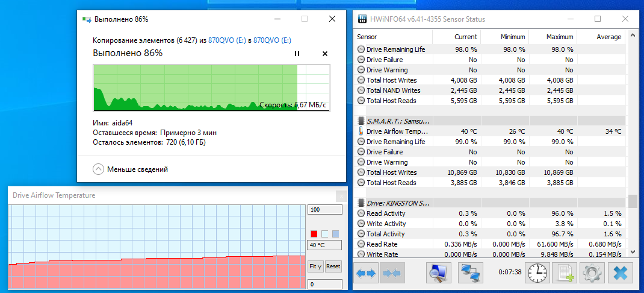Click the blue copy icon in dialog title bar
644x293 pixels.
87,19
